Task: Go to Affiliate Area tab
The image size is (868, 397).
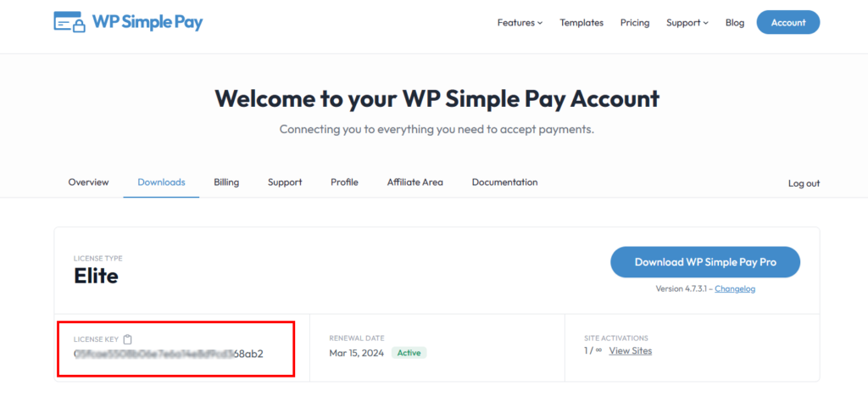Action: coord(415,182)
